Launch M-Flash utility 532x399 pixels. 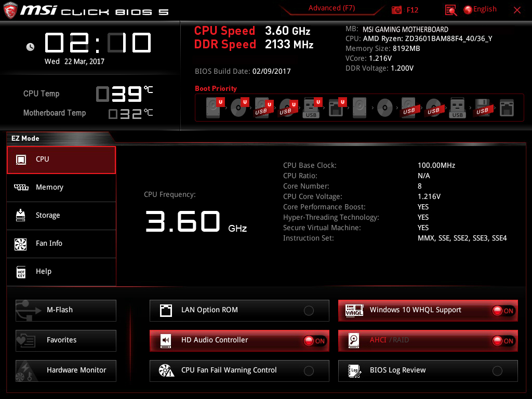(66, 311)
